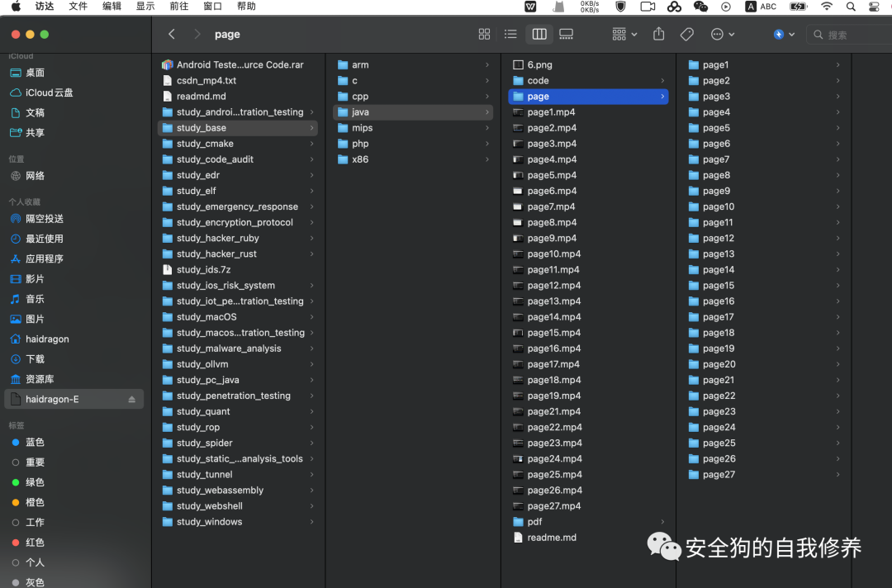Select the x86 folder
892x588 pixels.
(413, 159)
